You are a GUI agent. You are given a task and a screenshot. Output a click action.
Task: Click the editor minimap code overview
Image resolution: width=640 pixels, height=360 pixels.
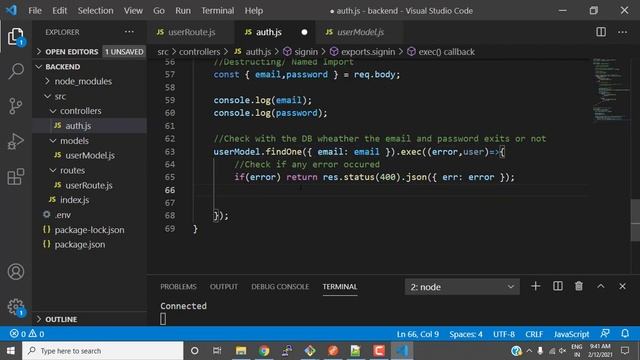(x=610, y=90)
